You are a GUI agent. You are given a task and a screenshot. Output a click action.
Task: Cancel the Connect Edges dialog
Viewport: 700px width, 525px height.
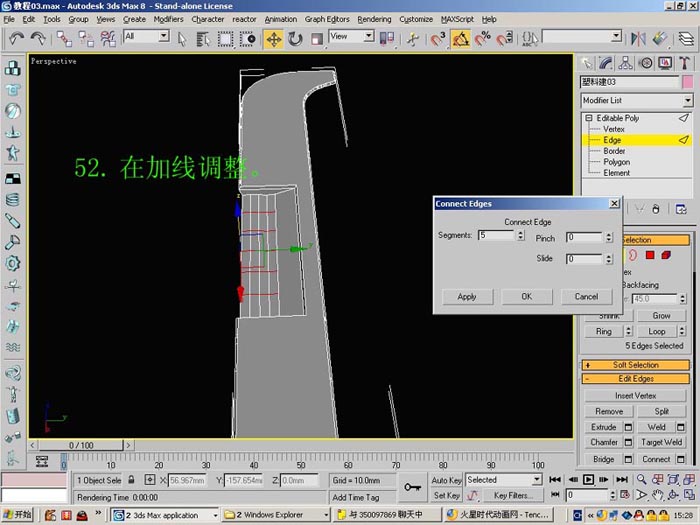point(586,297)
